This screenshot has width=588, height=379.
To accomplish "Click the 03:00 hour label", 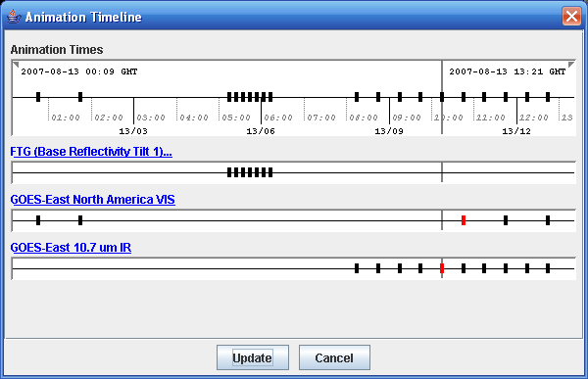I will click(x=151, y=118).
